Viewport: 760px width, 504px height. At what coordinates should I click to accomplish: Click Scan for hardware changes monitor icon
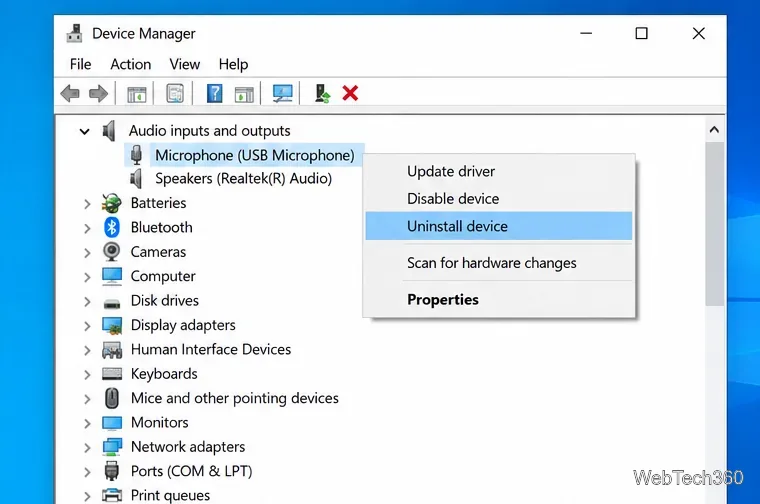[283, 94]
